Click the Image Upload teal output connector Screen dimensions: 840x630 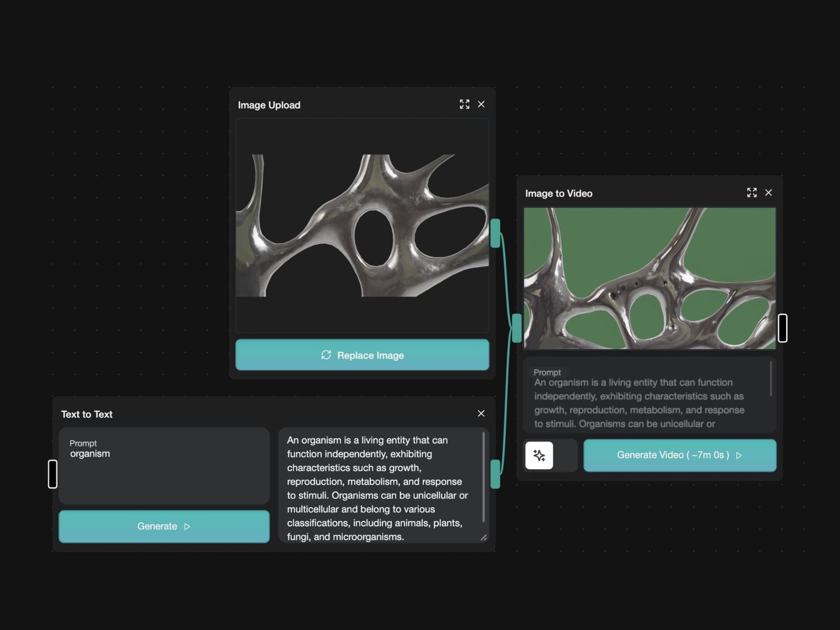click(x=495, y=233)
